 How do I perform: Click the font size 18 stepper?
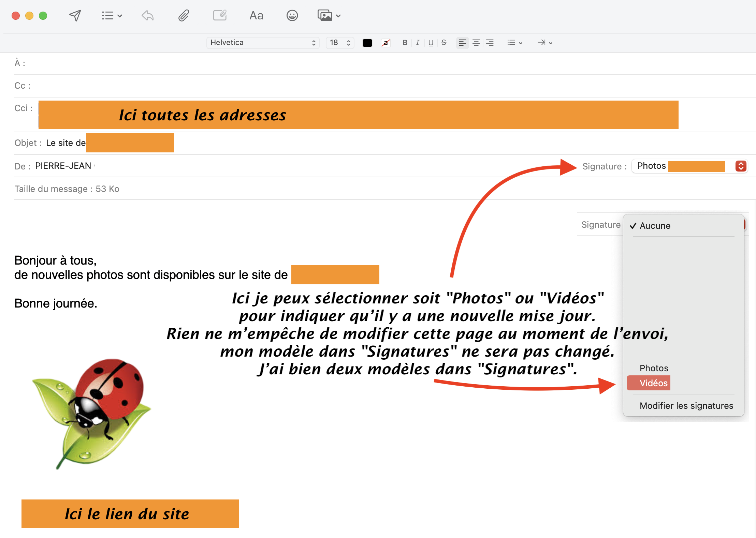tap(348, 43)
